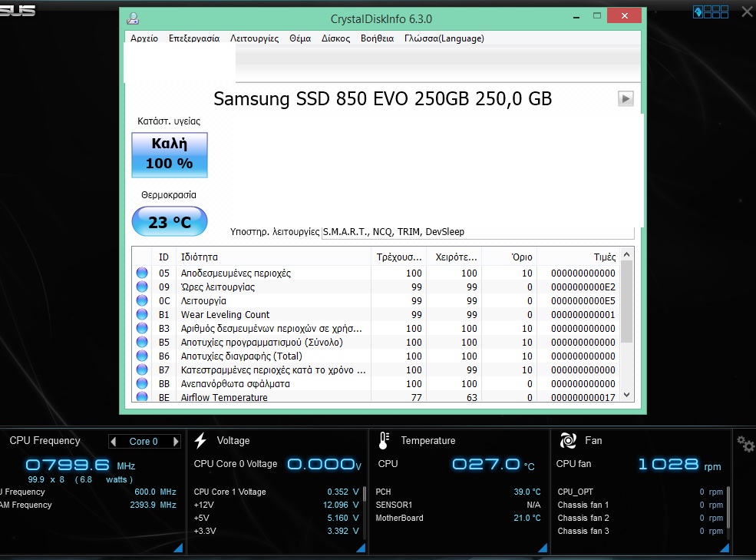Screen dimensions: 756x560
Task: Click the ASUS layout switcher icon at top right
Action: coord(711,12)
